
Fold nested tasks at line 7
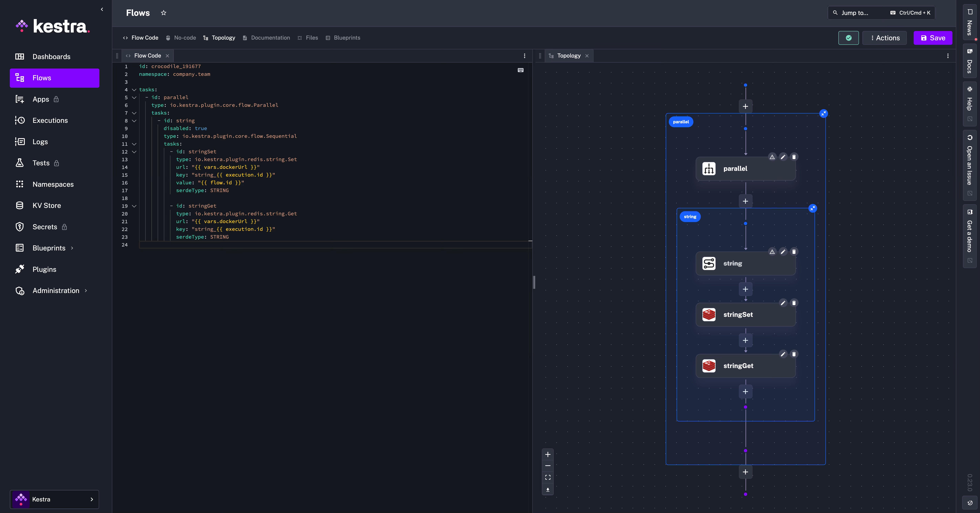pos(134,113)
